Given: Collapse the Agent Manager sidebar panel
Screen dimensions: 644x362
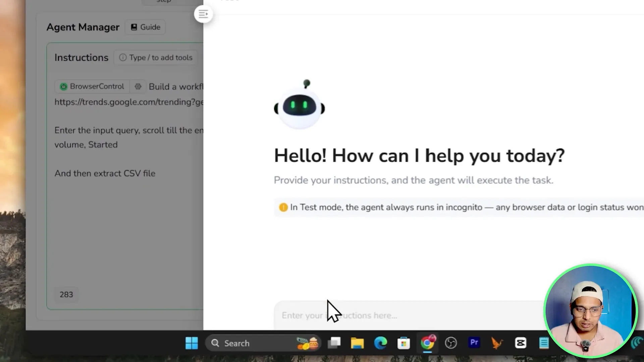Looking at the screenshot, I should [203, 14].
